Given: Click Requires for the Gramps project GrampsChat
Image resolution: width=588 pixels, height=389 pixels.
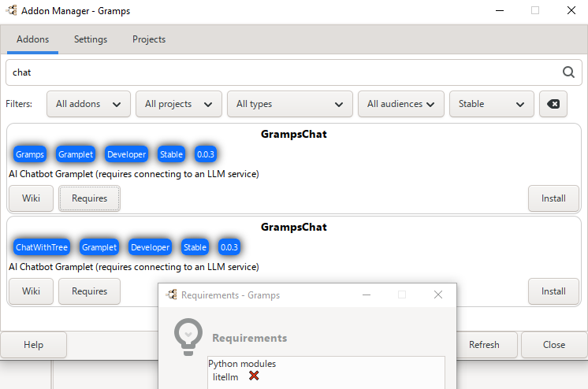Looking at the screenshot, I should point(89,198).
